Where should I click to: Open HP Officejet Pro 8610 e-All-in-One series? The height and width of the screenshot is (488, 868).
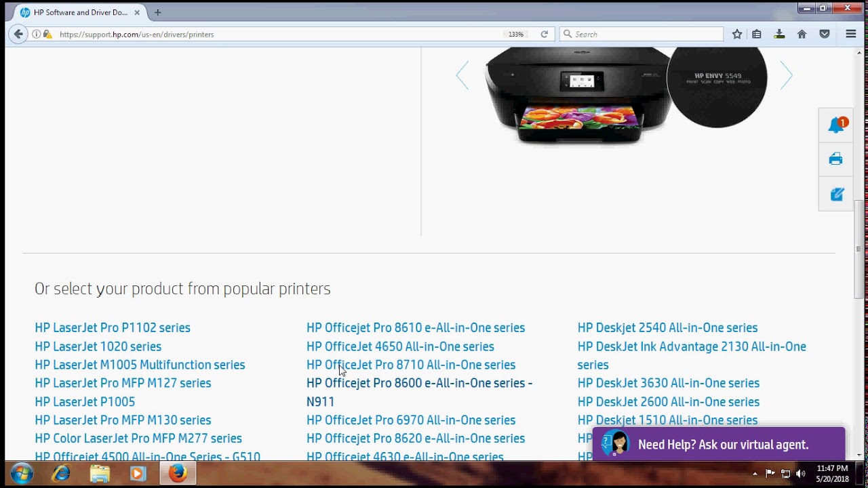tap(416, 327)
